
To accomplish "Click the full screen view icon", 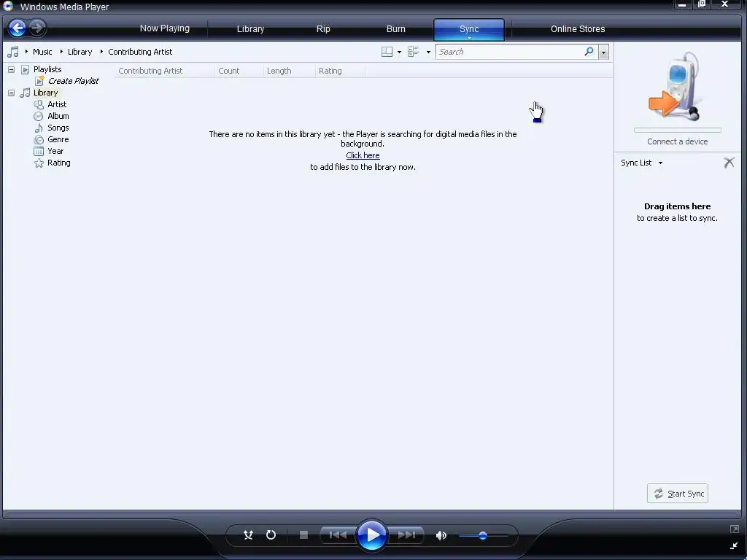I will 734,529.
